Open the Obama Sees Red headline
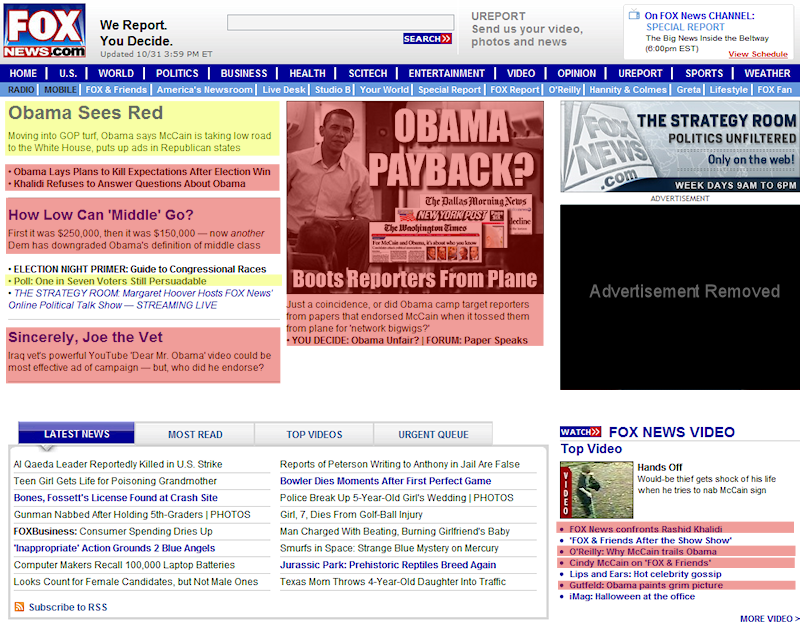 point(86,113)
